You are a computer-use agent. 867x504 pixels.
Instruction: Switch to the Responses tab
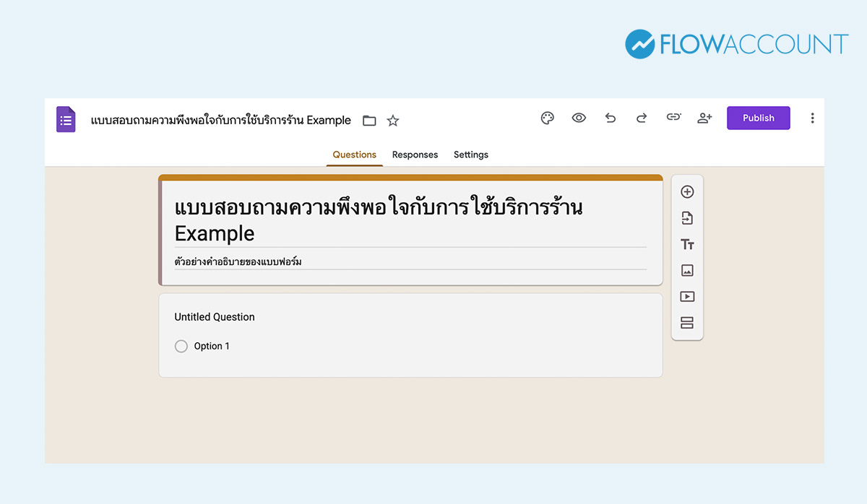pos(415,155)
